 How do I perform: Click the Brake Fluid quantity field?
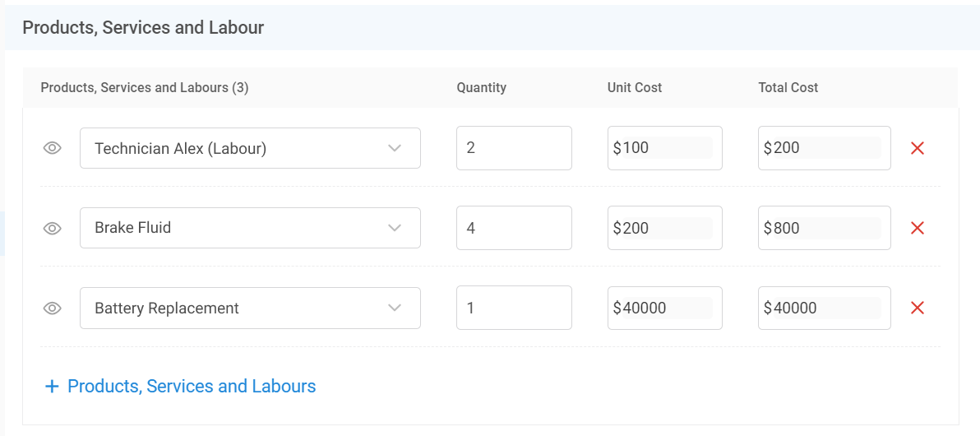click(x=514, y=228)
